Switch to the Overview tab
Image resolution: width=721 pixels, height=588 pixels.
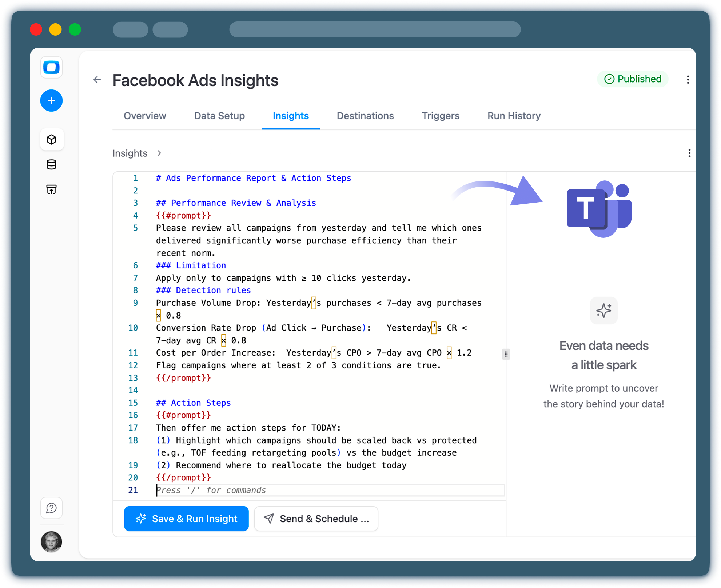coord(144,116)
